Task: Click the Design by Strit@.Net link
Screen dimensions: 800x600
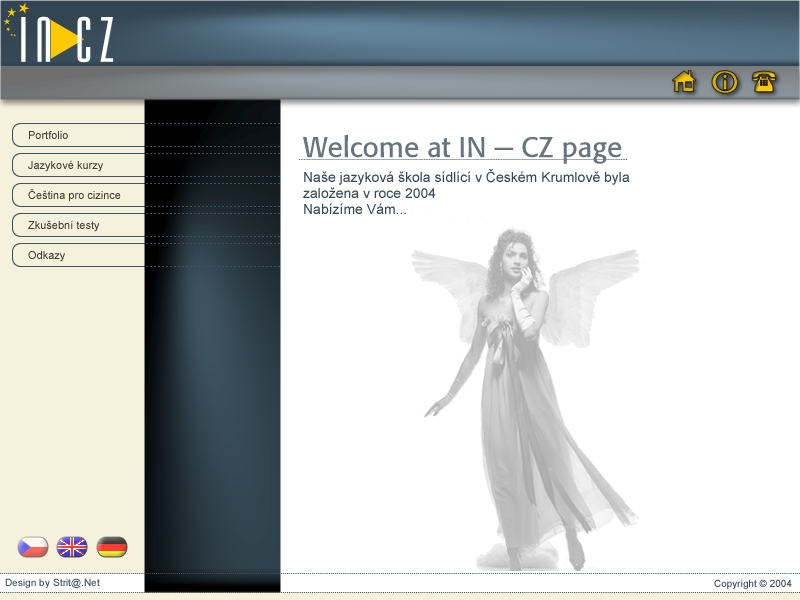Action: click(53, 583)
